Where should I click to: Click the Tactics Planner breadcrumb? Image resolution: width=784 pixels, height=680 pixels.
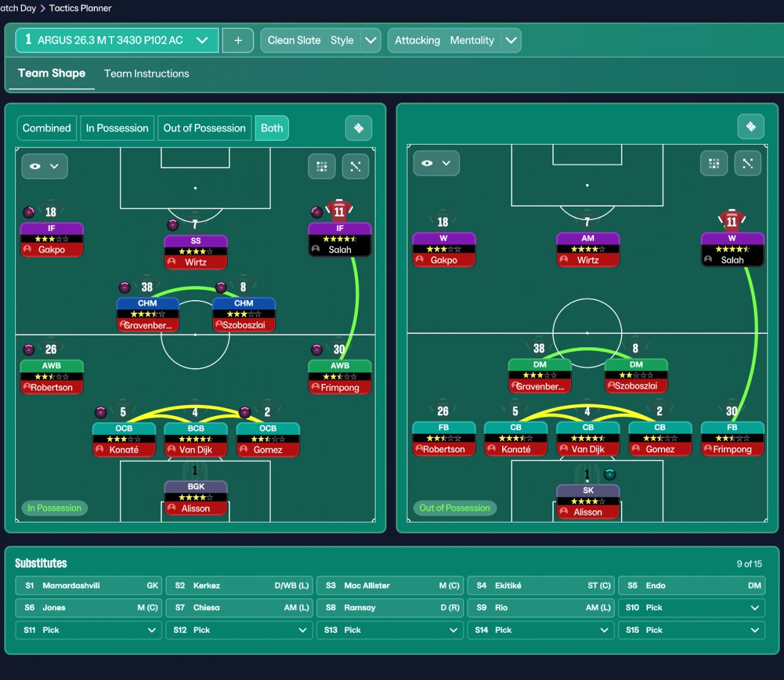click(x=80, y=8)
